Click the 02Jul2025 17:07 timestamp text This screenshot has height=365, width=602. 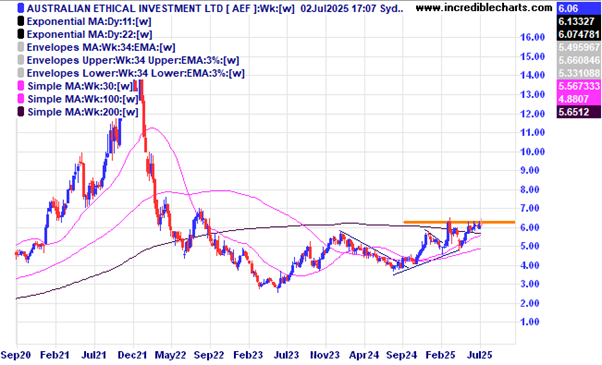click(x=338, y=8)
